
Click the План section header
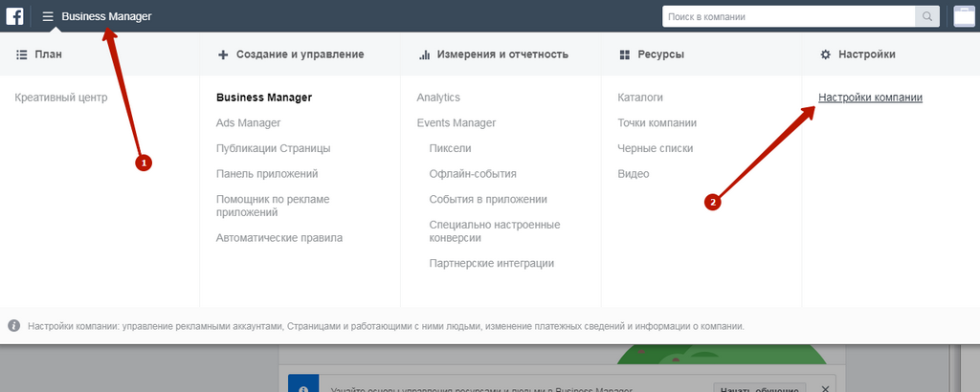(48, 54)
